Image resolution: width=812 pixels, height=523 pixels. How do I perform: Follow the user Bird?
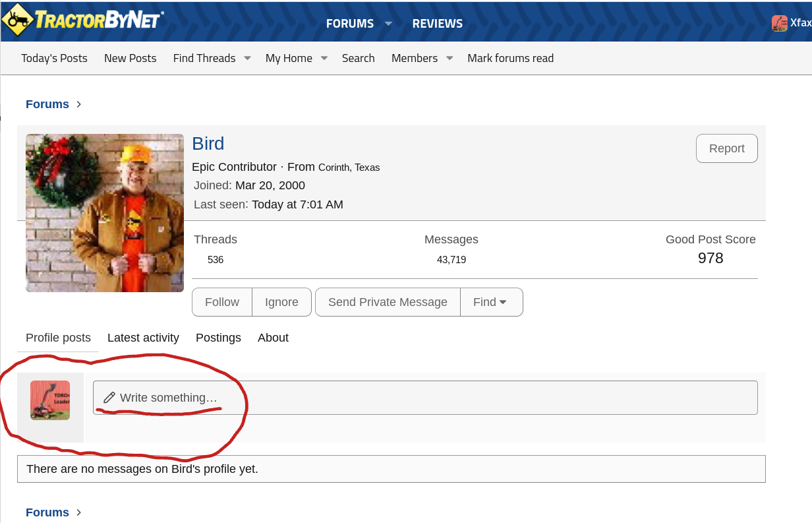click(222, 302)
